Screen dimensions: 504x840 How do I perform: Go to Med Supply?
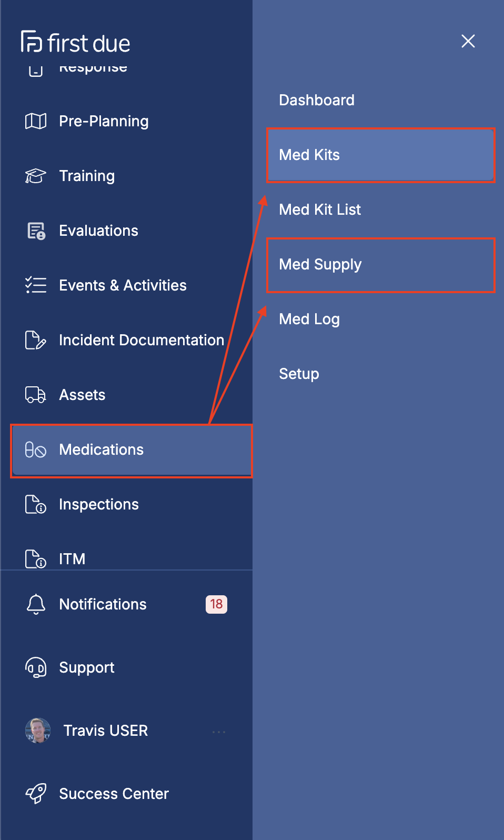point(380,264)
